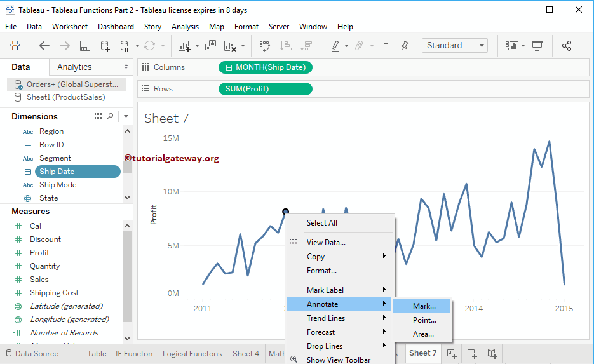Click Measures list scroll up arrow
Image resolution: width=594 pixels, height=364 pixels.
(x=127, y=226)
